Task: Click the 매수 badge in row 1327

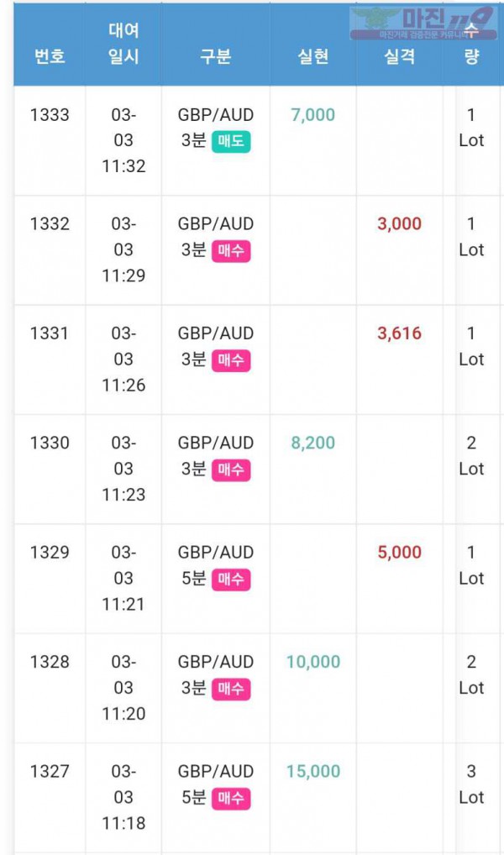Action: point(231,799)
